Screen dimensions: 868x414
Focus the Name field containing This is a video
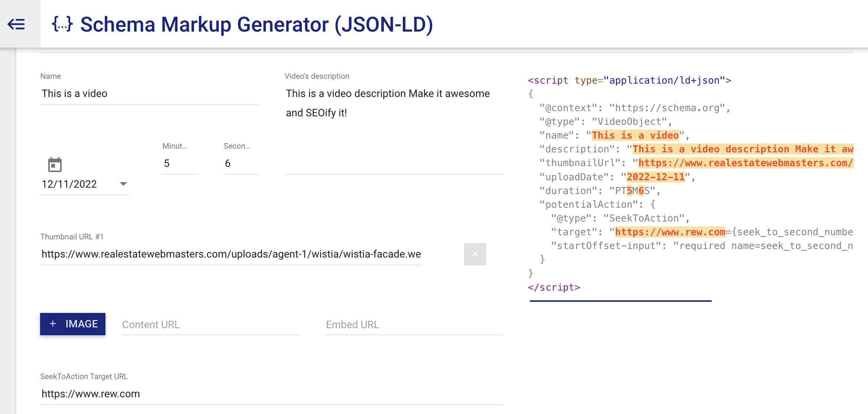pyautogui.click(x=149, y=94)
